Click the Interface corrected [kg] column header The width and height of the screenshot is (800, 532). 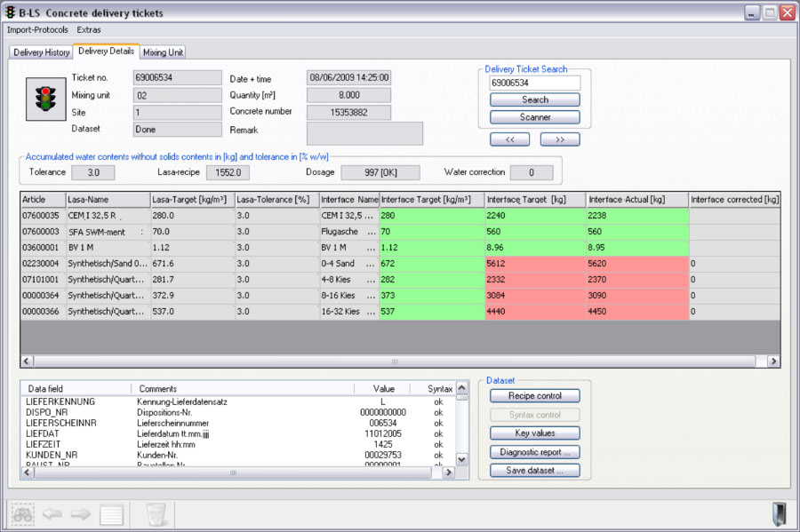pyautogui.click(x=735, y=200)
